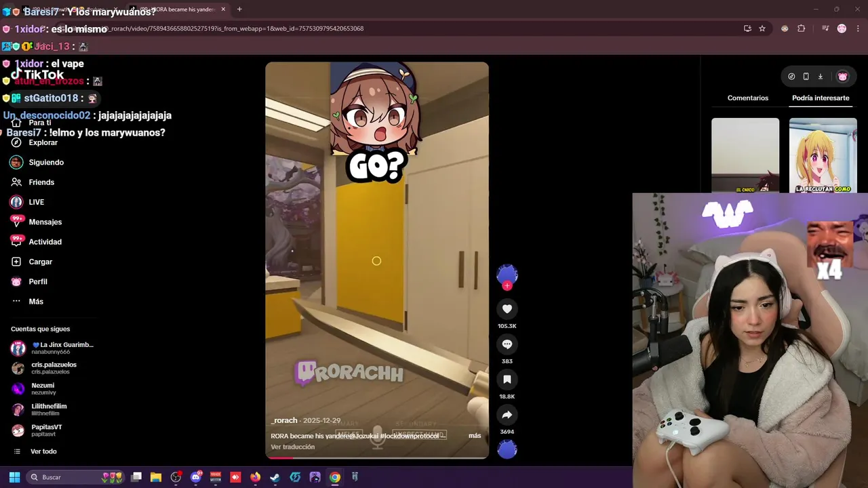Open the PapitasVT followed account
The image size is (868, 488).
tap(37, 430)
